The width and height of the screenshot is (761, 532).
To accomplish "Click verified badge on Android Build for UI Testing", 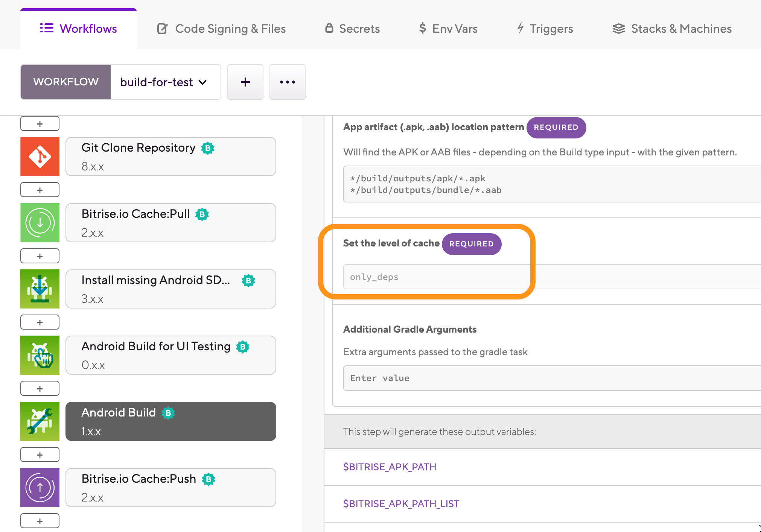I will pyautogui.click(x=243, y=347).
